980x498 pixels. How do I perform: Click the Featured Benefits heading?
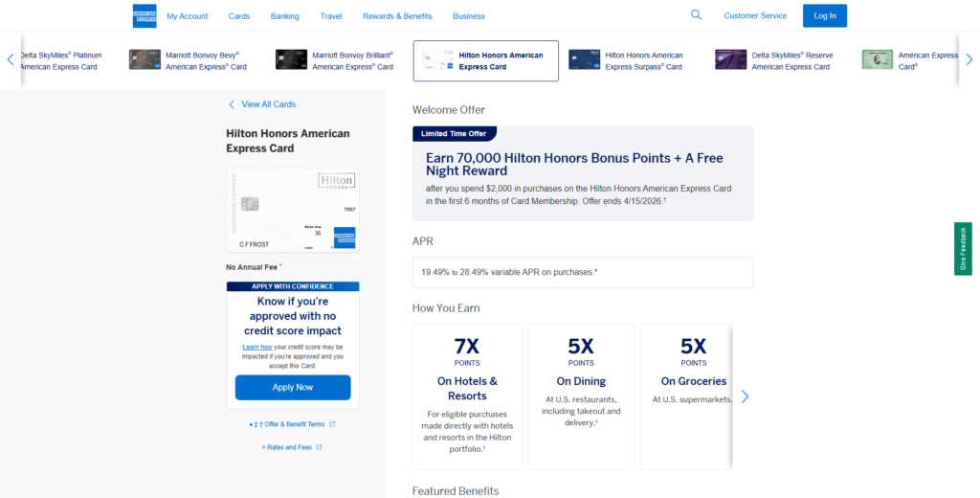[455, 491]
